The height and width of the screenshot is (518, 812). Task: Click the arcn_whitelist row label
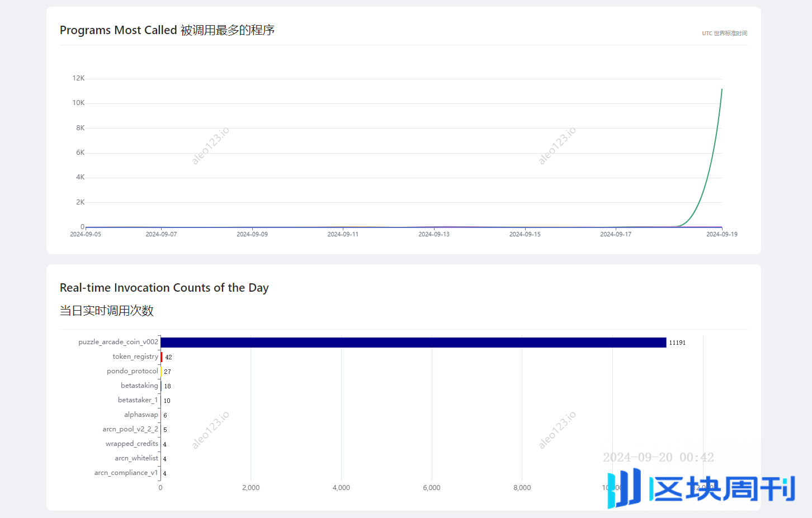(136, 458)
